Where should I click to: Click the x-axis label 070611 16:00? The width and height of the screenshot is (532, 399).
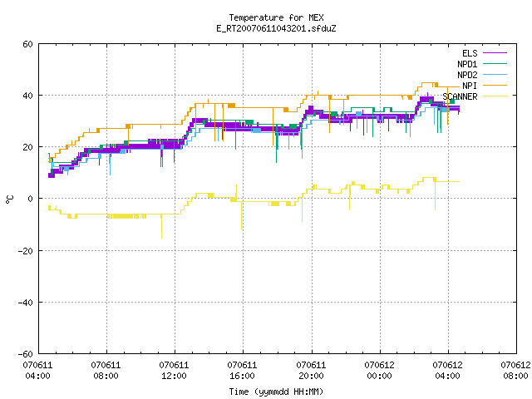[x=242, y=370]
